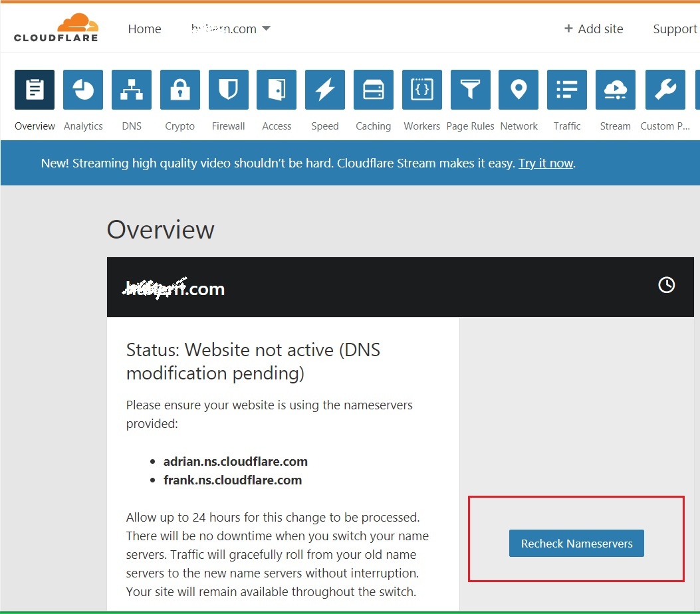Click nameserver adrian.ns.cloudflare.com text
The image size is (700, 614).
click(235, 461)
